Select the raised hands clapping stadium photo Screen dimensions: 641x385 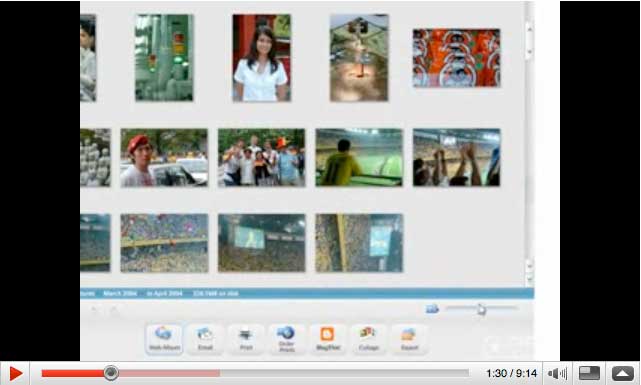(x=456, y=158)
